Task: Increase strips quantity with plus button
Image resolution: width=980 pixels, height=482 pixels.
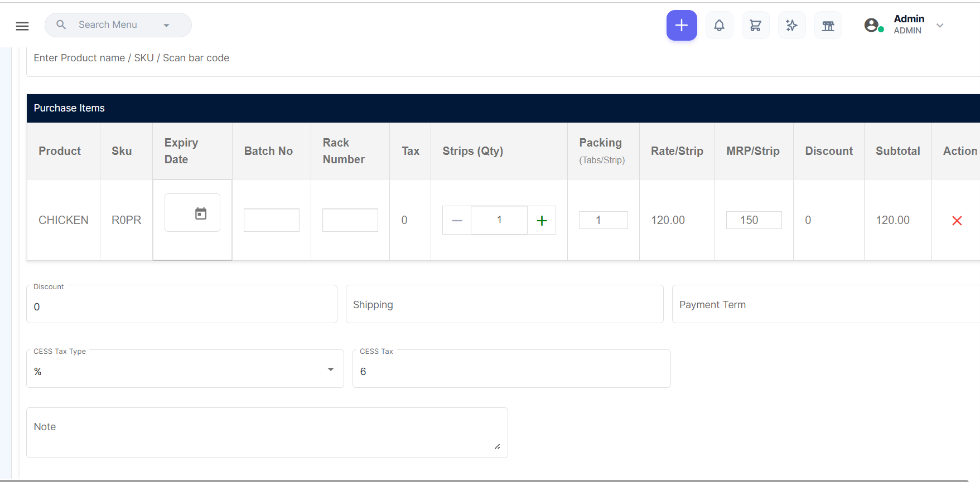Action: coord(542,220)
